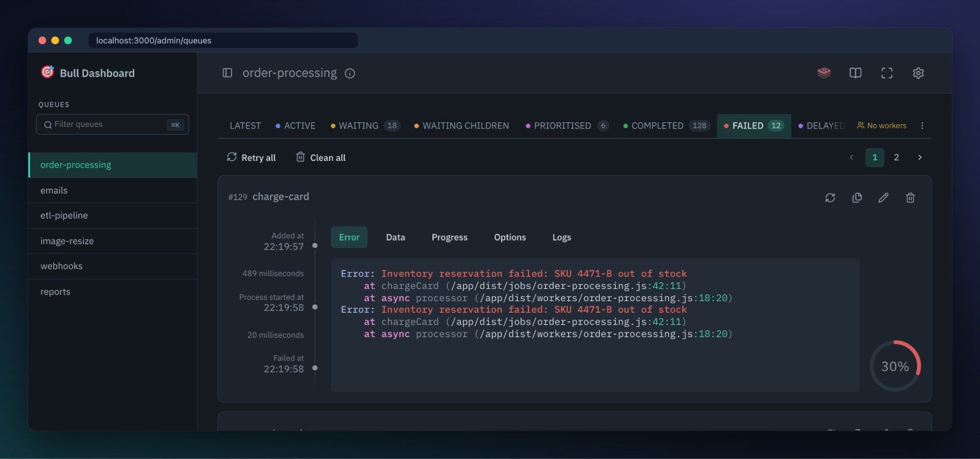Retry all failed jobs

coord(251,157)
